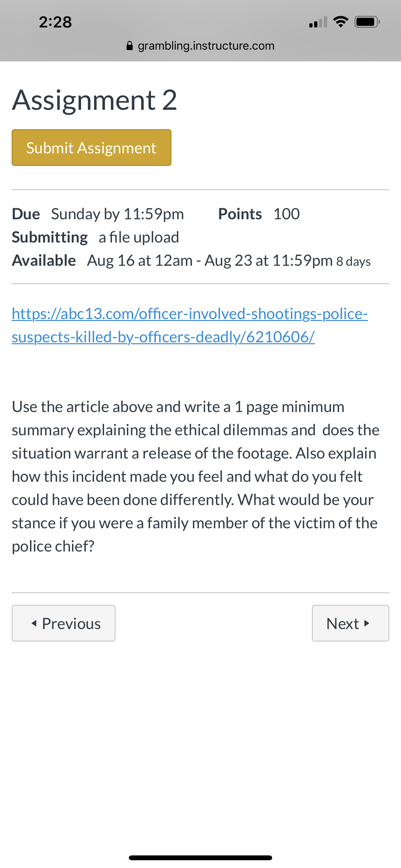Screen dimensions: 401x868
Task: Tap the Points 100 label
Action: click(x=259, y=214)
